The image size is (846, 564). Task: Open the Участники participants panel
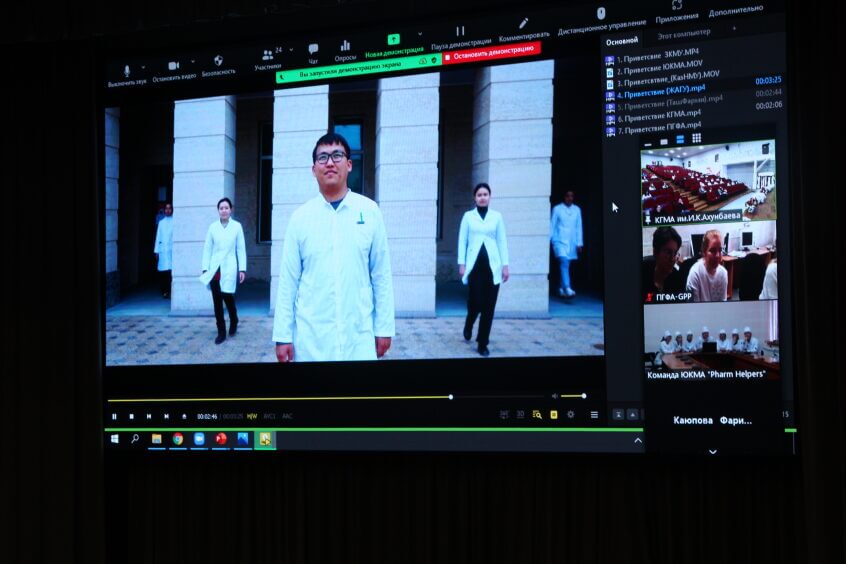(x=267, y=56)
